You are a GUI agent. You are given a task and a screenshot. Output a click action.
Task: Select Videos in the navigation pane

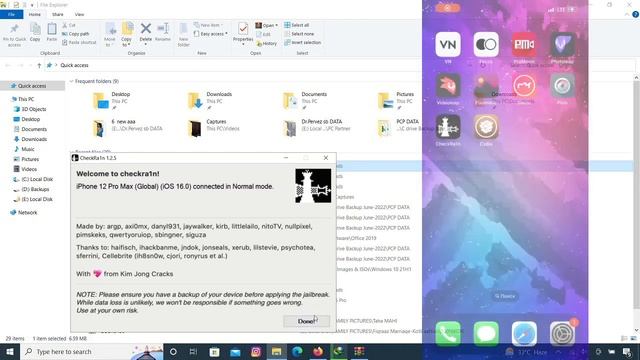(x=29, y=169)
